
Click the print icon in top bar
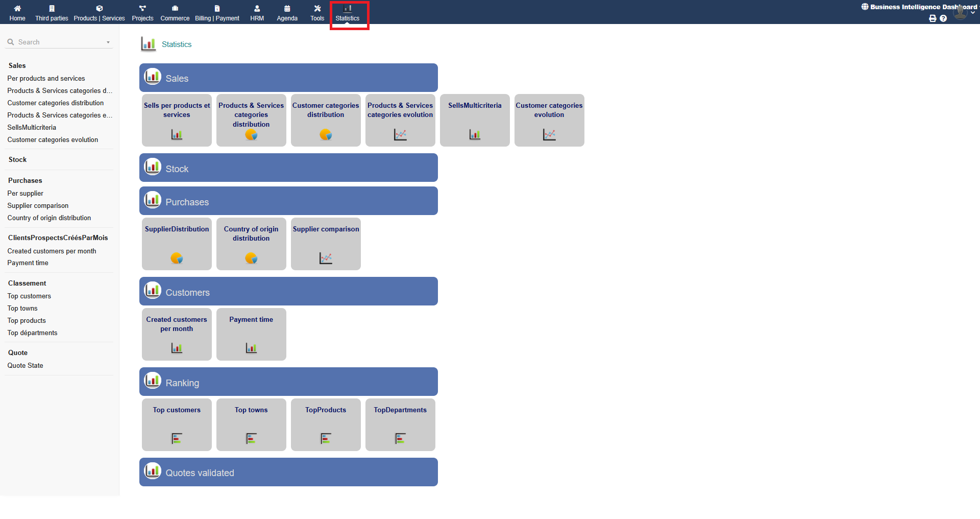tap(933, 18)
